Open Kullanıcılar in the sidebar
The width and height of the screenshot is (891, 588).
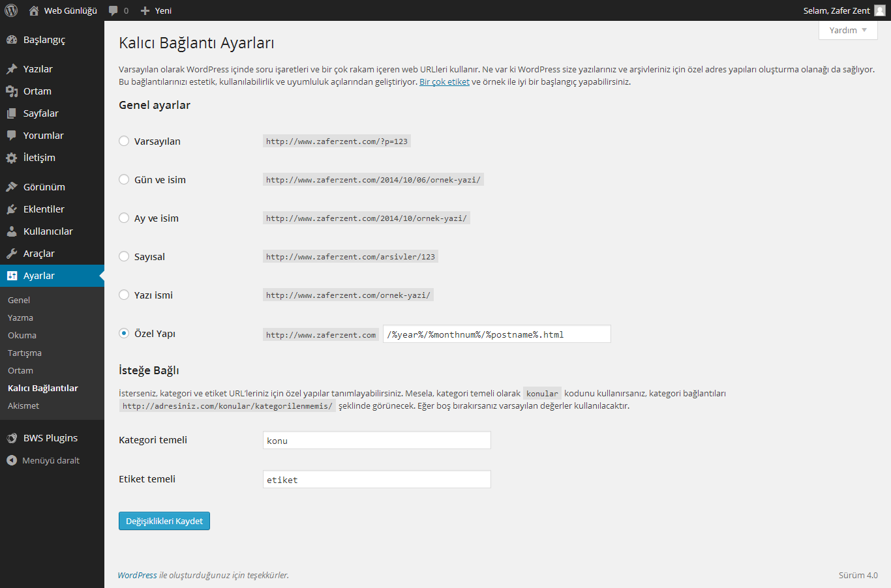point(52,231)
